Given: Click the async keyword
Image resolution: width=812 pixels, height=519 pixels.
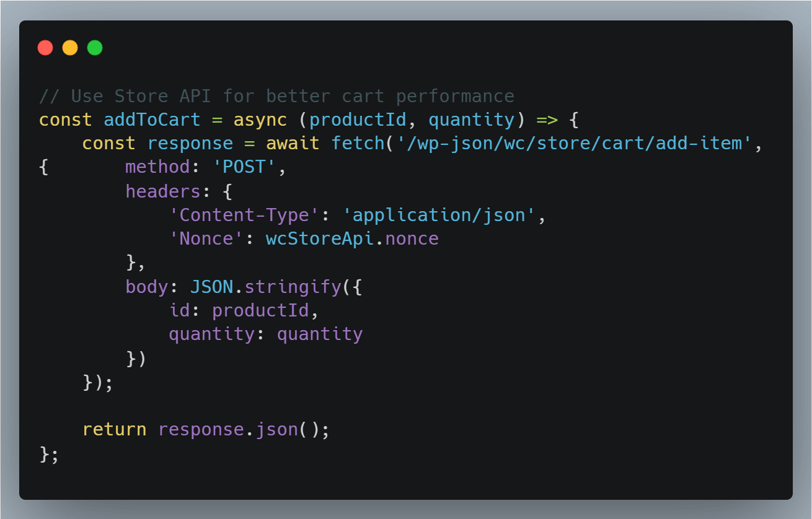Looking at the screenshot, I should click(260, 120).
